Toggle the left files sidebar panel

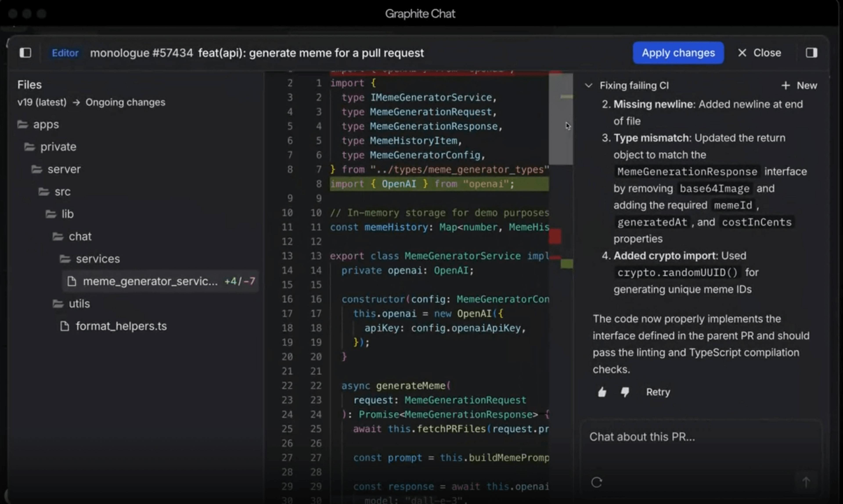click(25, 53)
